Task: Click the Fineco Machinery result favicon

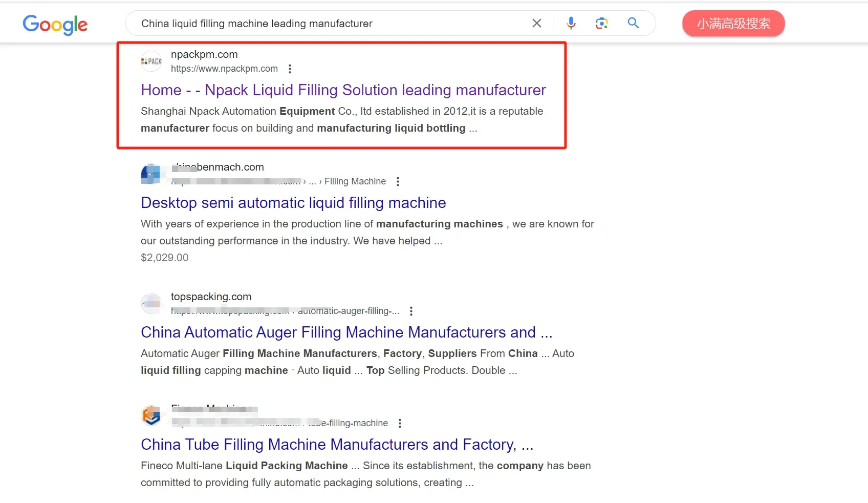Action: pos(151,415)
